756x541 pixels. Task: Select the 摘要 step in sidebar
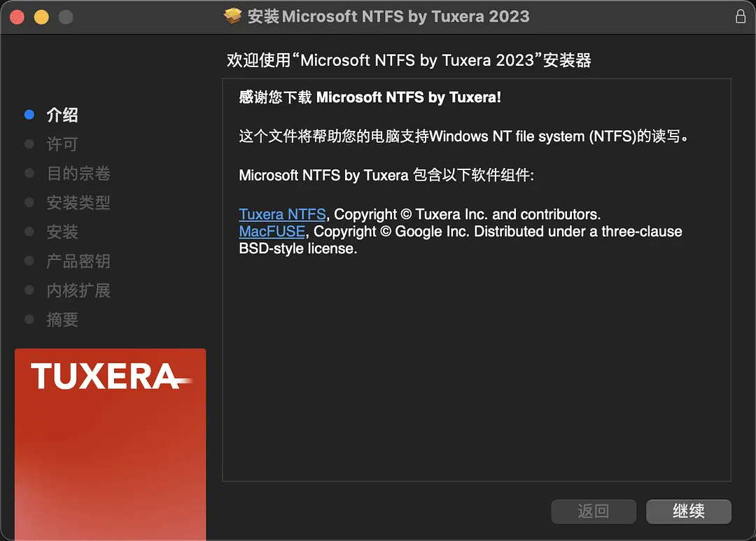pyautogui.click(x=62, y=320)
